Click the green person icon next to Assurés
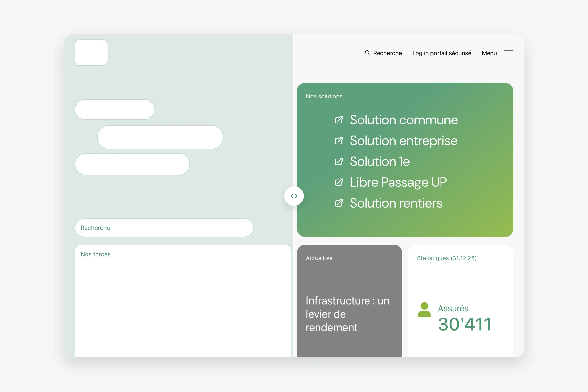The height and width of the screenshot is (392, 588). click(424, 309)
